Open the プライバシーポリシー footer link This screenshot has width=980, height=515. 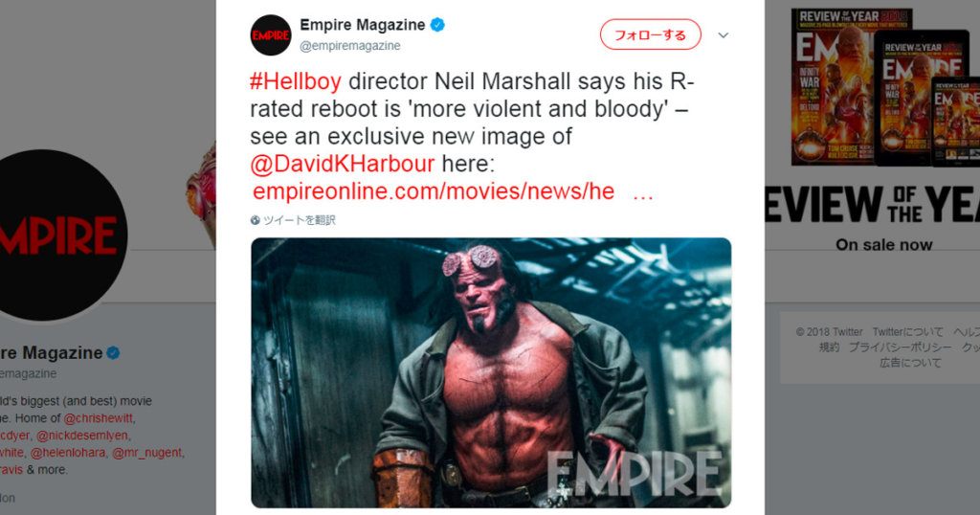point(900,347)
